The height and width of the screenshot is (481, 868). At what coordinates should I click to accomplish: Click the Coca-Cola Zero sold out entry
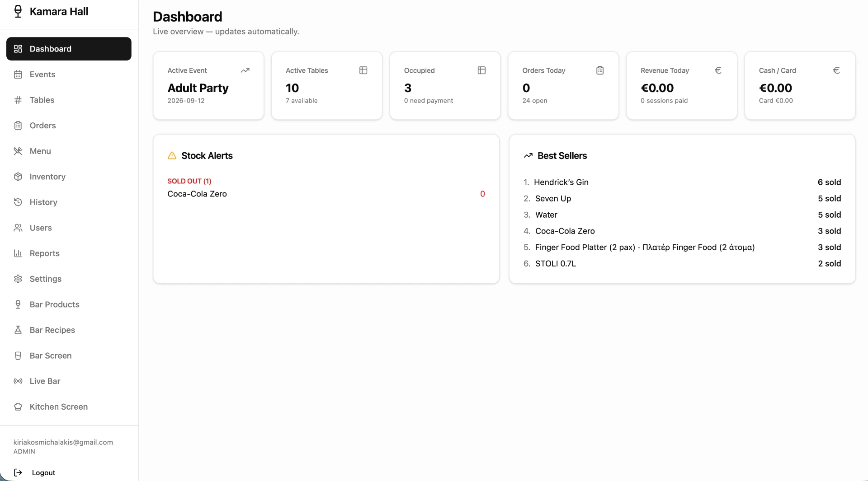(326, 194)
